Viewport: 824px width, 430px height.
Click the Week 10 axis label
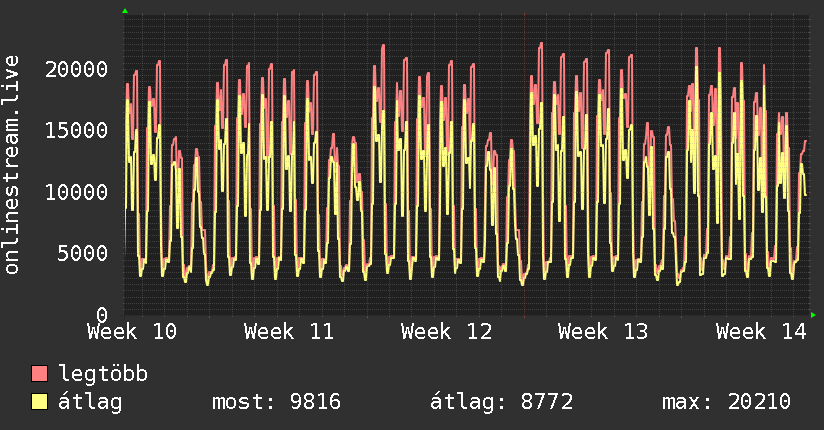[132, 332]
